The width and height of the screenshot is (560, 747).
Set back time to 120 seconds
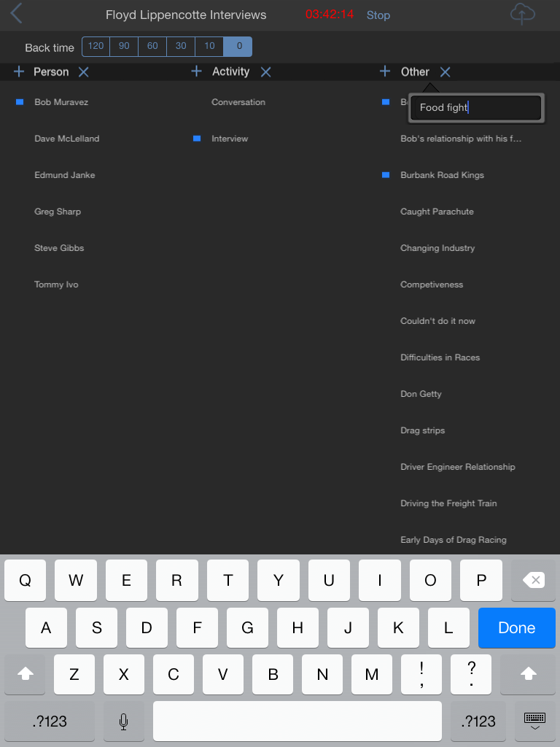(x=96, y=46)
